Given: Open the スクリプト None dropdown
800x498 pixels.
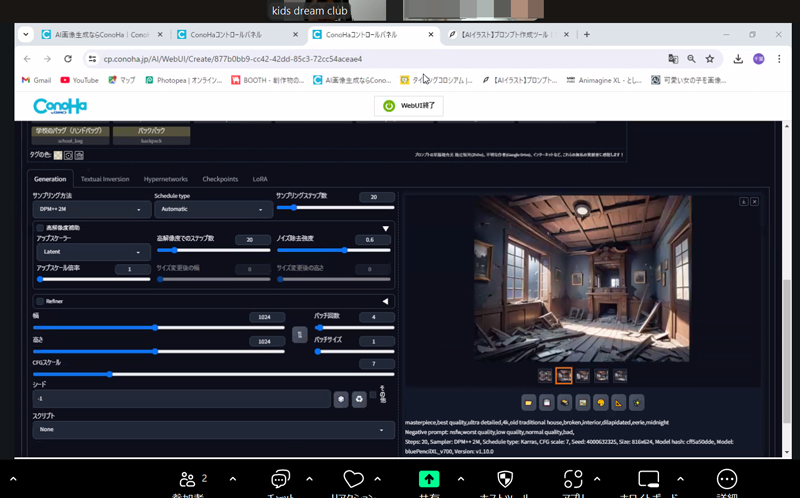Looking at the screenshot, I should (x=213, y=430).
